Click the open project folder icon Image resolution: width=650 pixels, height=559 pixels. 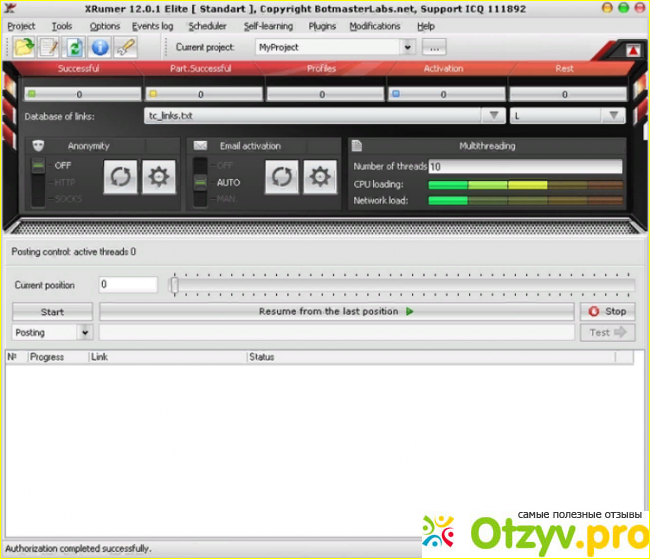point(23,47)
